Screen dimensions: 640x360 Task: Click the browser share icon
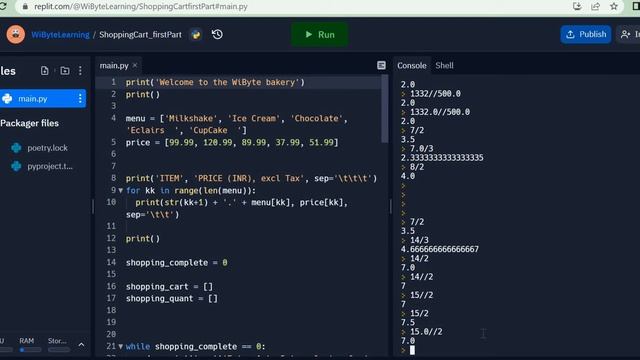596,6
